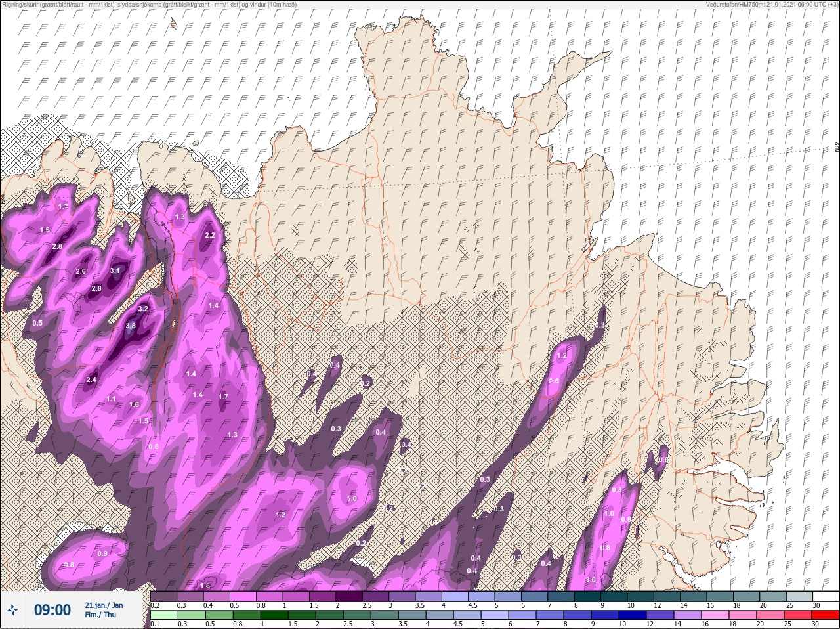Select the darkest purple swatch between 2 and 2.5
Viewport: 840px width, 629px height.
pyautogui.click(x=349, y=597)
